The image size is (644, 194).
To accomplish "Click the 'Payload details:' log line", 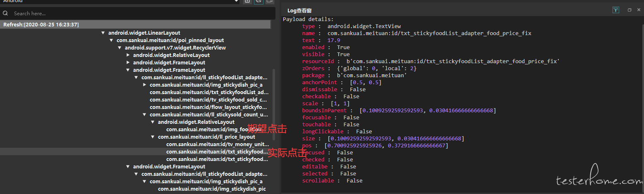I will click(308, 19).
